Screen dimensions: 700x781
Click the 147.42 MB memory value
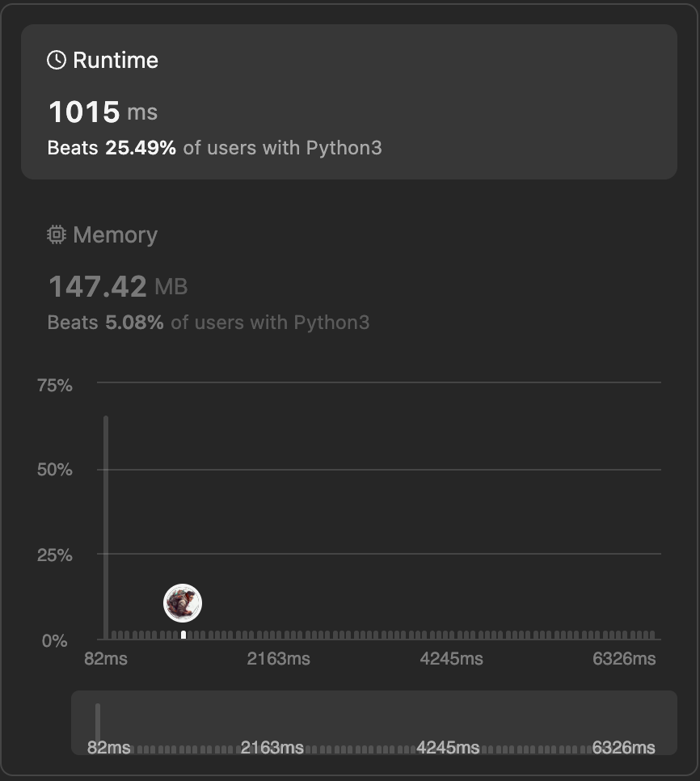(x=118, y=286)
